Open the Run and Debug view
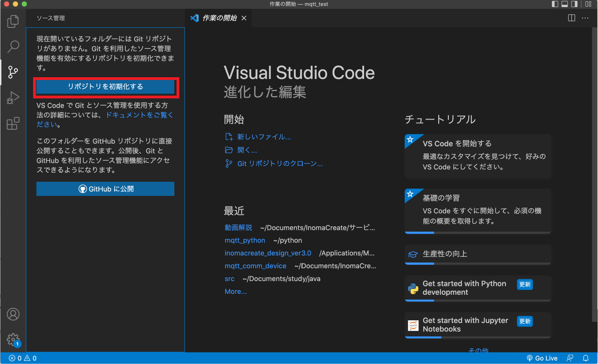Image resolution: width=598 pixels, height=364 pixels. [13, 98]
